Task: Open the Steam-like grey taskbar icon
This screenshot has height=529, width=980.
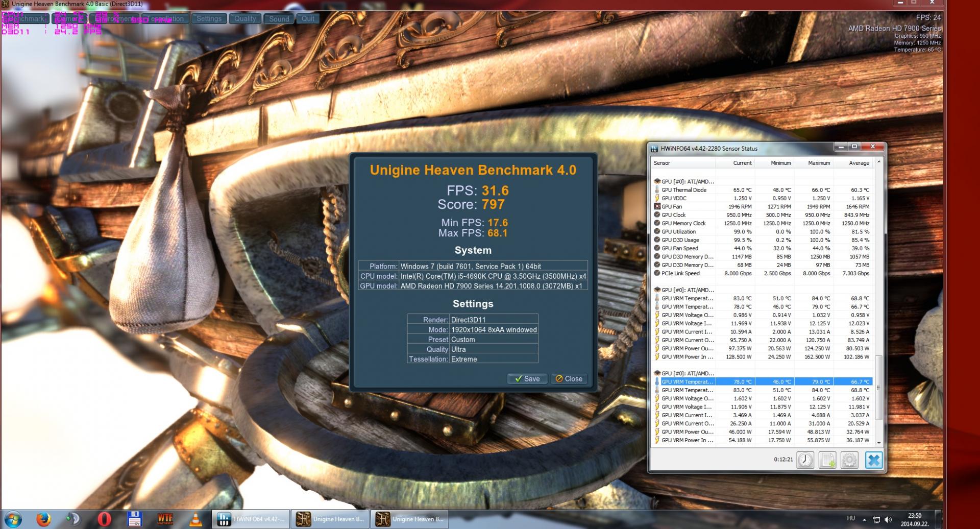Action: (73, 519)
